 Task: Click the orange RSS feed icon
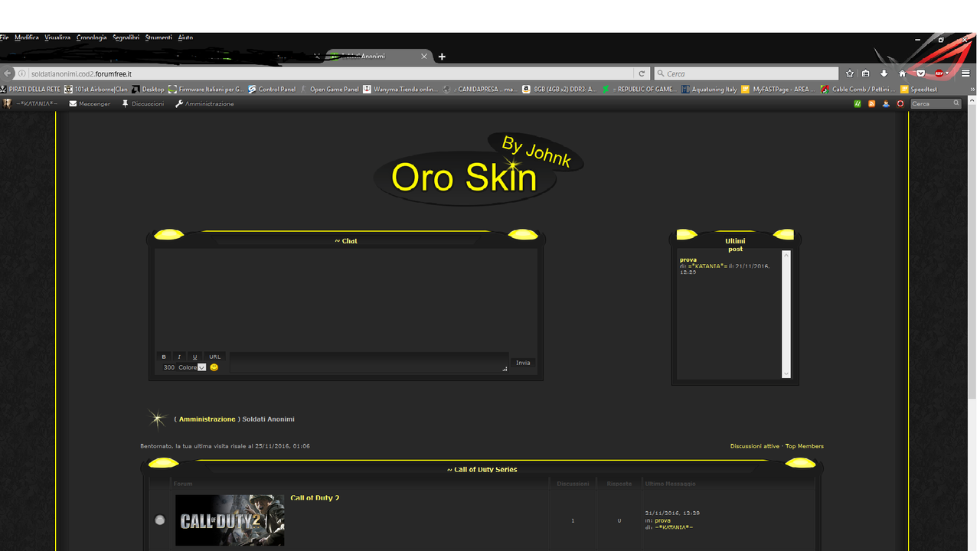[871, 104]
